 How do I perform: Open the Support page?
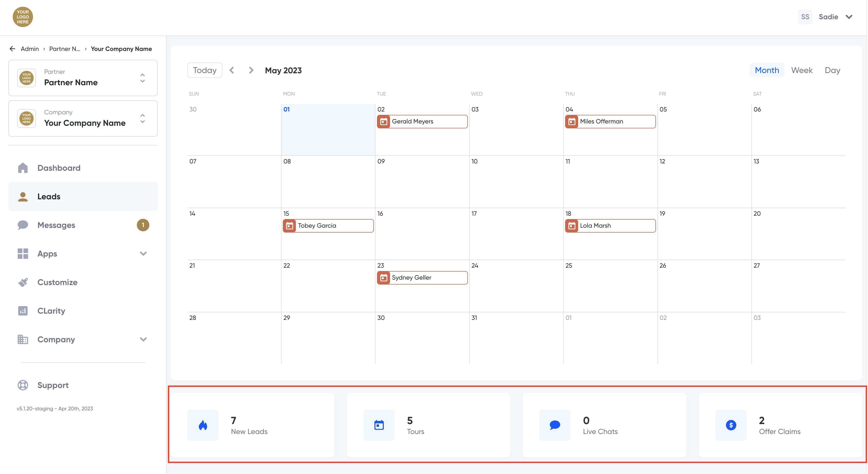tap(53, 385)
